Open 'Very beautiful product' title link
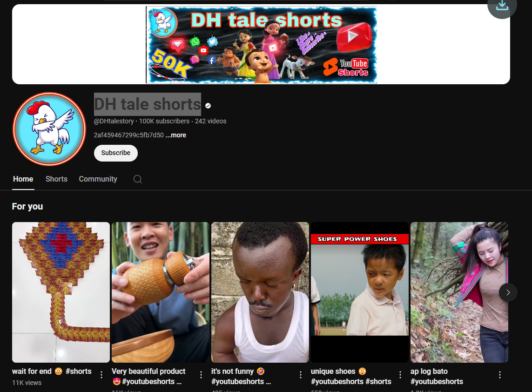Screen dimensions: 532x392 click(x=148, y=376)
